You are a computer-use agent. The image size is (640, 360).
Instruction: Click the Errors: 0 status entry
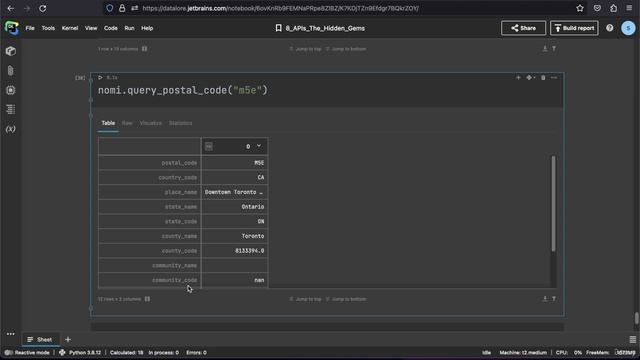(x=196, y=352)
